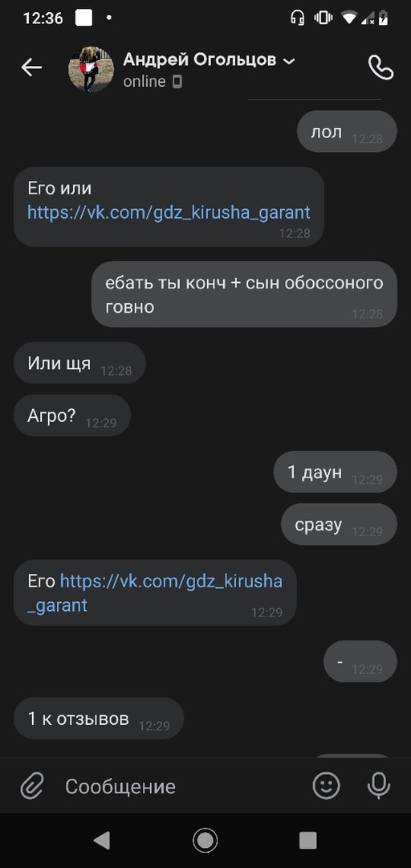Open the vk.com link in the 'Его' message

coord(155,593)
